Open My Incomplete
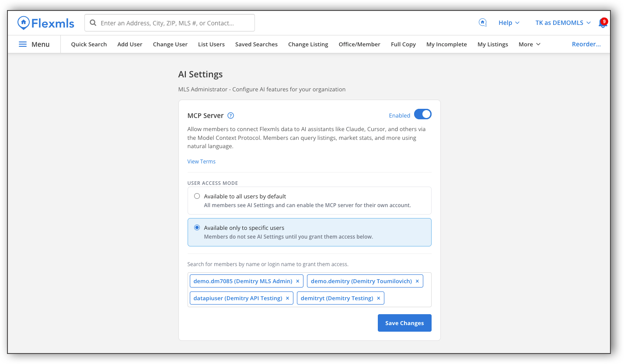 click(446, 44)
